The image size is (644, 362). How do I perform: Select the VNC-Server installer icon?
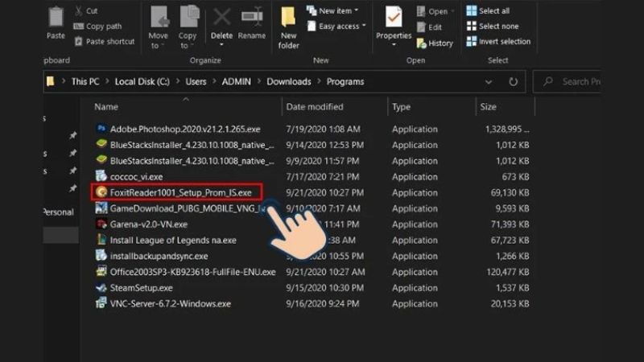pos(101,303)
